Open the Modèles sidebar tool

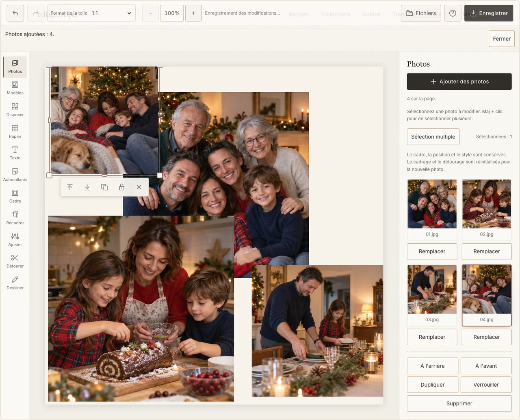tap(15, 88)
